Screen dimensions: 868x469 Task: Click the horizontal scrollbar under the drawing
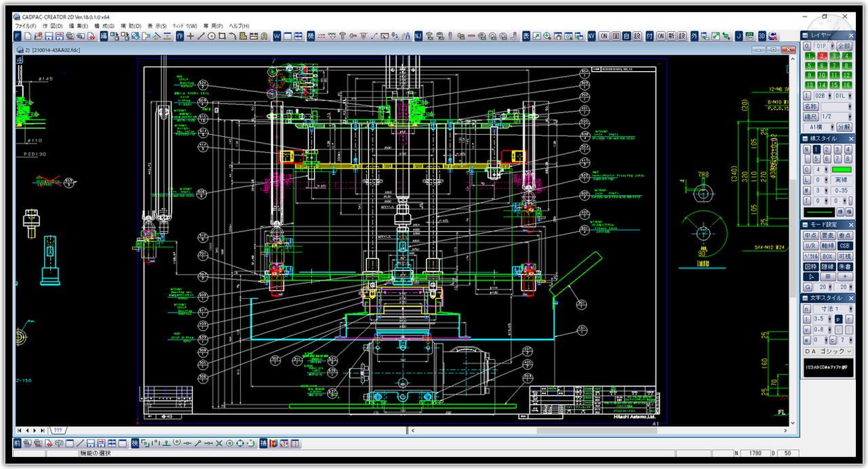click(599, 430)
